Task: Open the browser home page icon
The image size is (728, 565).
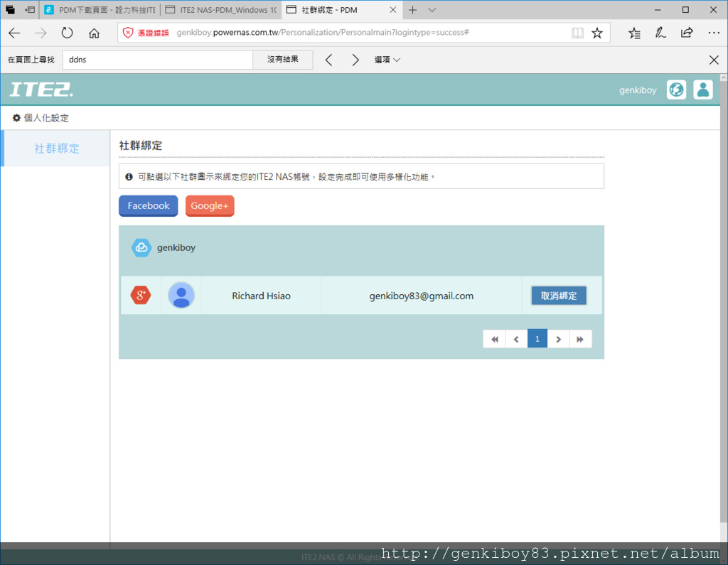Action: tap(95, 33)
